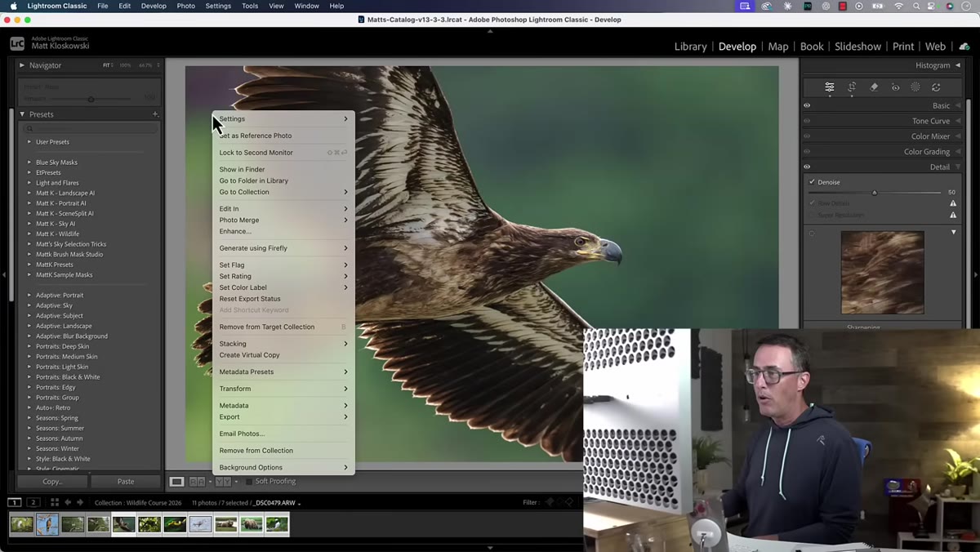980x552 pixels.
Task: Switch to Loupe view in toolbar
Action: point(176,482)
